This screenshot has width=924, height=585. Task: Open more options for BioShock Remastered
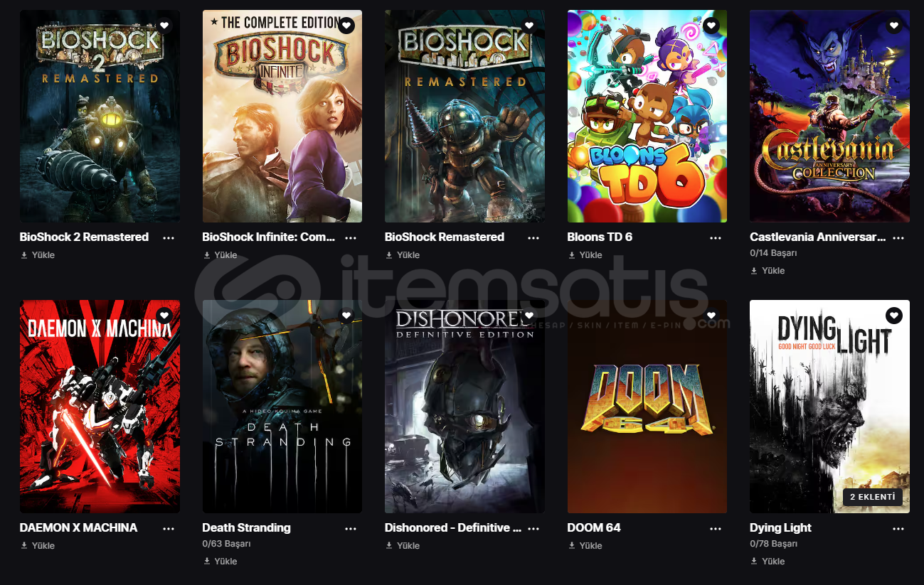(x=533, y=237)
